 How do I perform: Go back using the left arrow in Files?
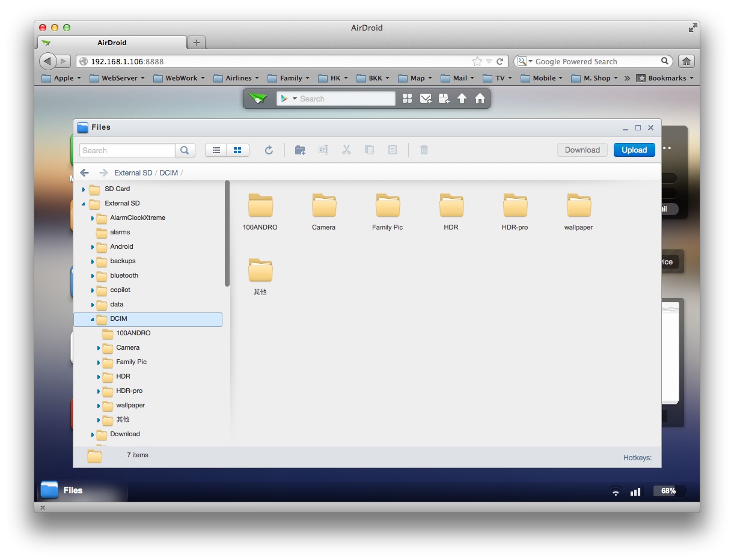tap(85, 172)
